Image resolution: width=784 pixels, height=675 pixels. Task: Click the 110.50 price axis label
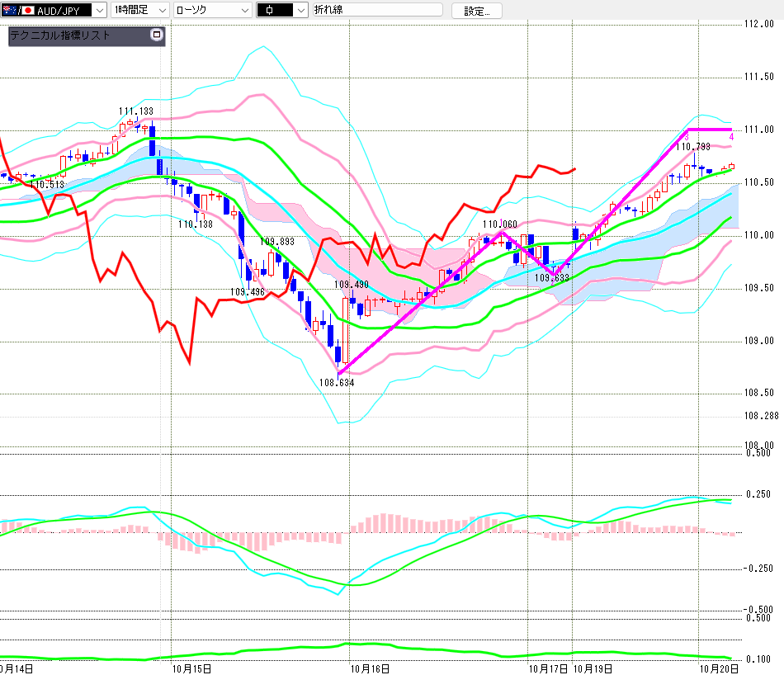[x=759, y=182]
